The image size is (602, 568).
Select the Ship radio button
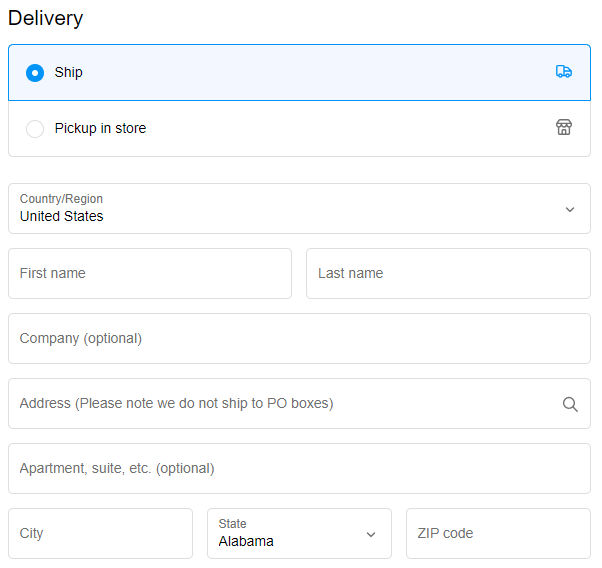[x=35, y=73]
